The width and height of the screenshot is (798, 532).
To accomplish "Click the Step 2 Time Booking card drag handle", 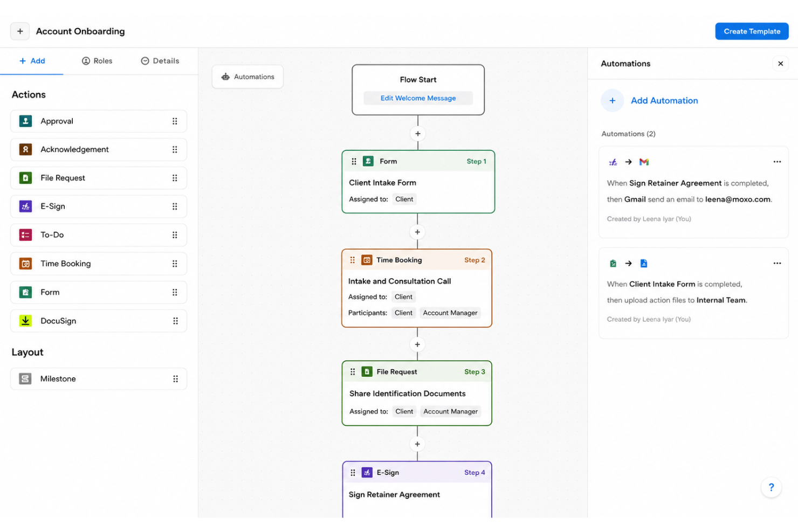I will pos(353,260).
